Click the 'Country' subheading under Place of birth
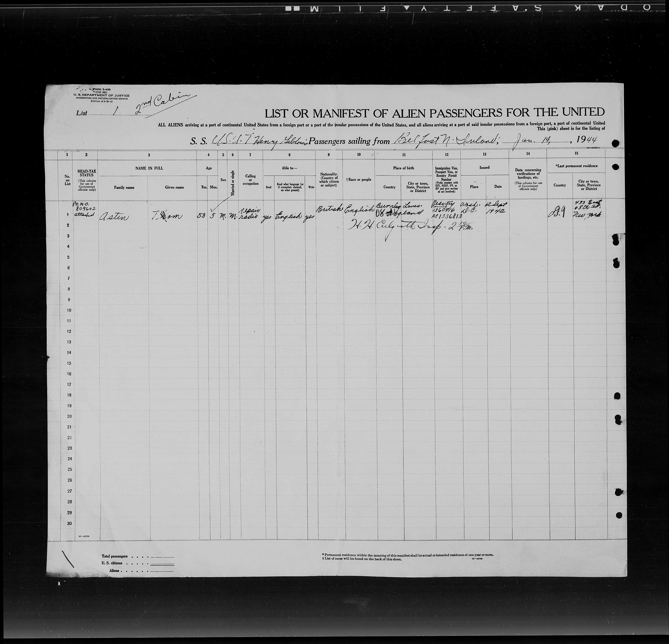The image size is (669, 644). 389,187
